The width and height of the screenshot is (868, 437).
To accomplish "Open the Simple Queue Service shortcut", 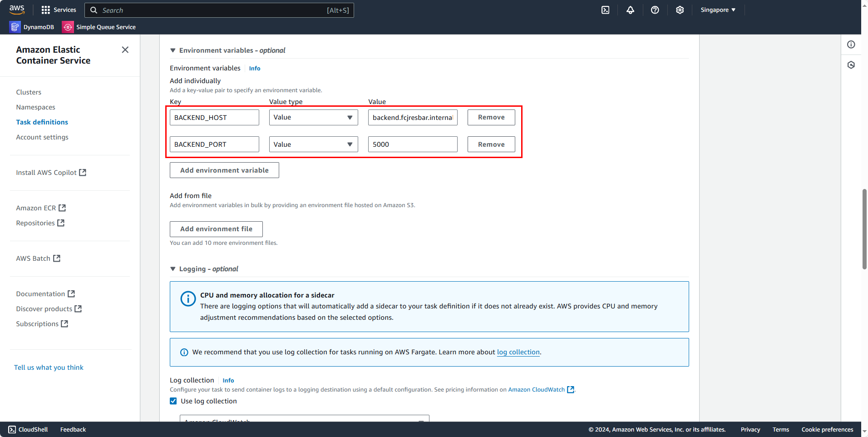I will [x=99, y=27].
